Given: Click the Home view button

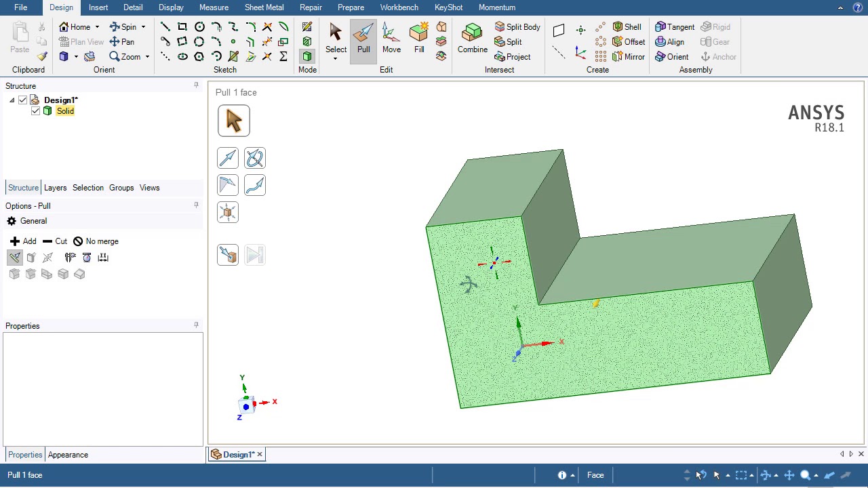Looking at the screenshot, I should pos(75,27).
